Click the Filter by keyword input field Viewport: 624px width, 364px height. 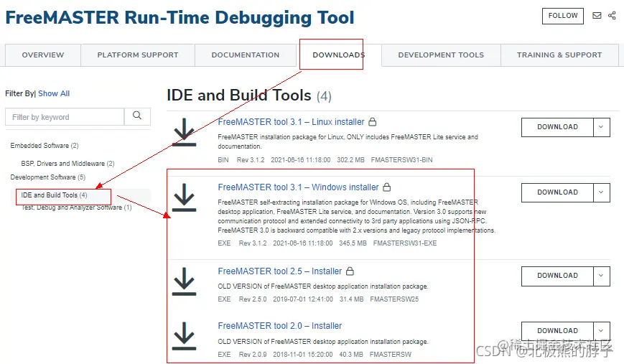pyautogui.click(x=65, y=117)
